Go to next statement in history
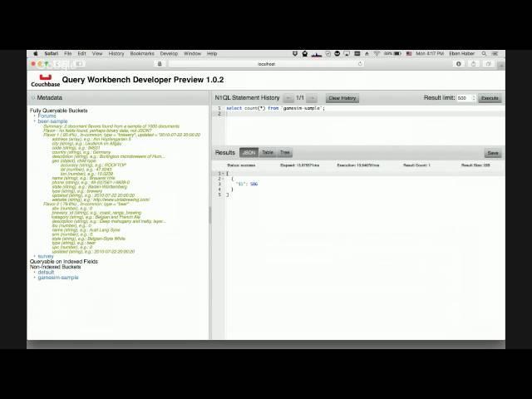The width and height of the screenshot is (532, 399). pyautogui.click(x=312, y=98)
